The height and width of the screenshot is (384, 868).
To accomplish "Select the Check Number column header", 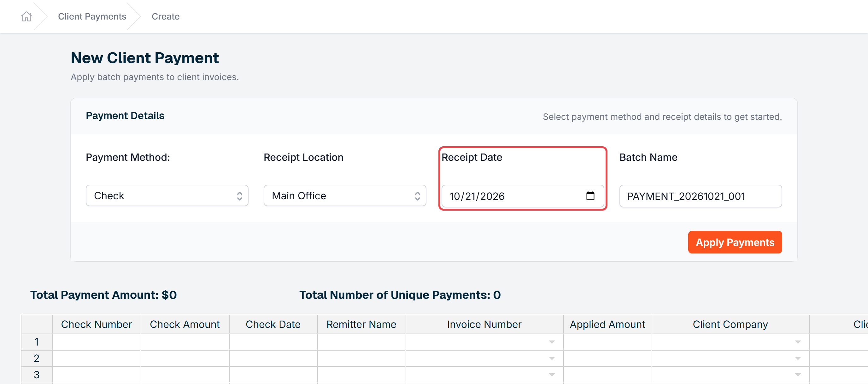I will tap(97, 324).
